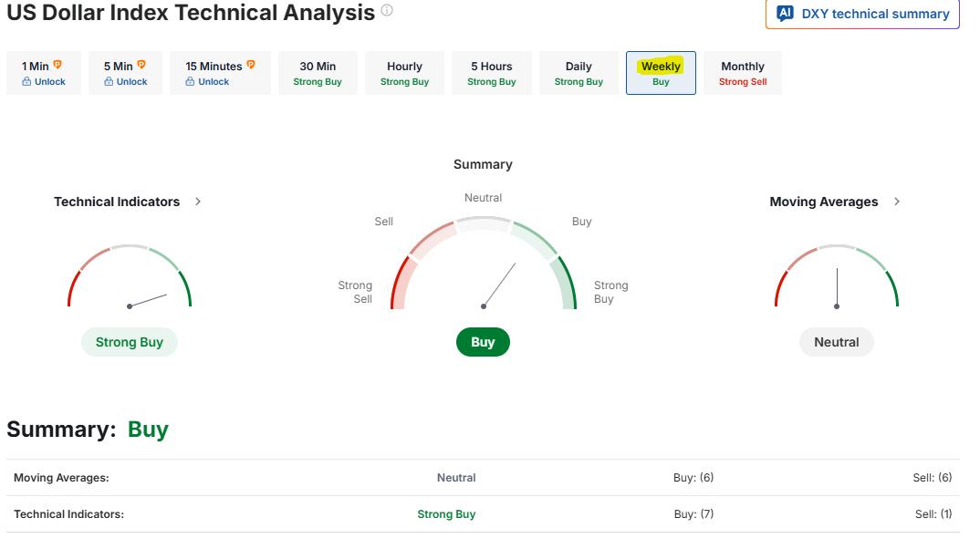The image size is (980, 539).
Task: Choose the 5 Hours timeframe tab
Action: coord(491,73)
